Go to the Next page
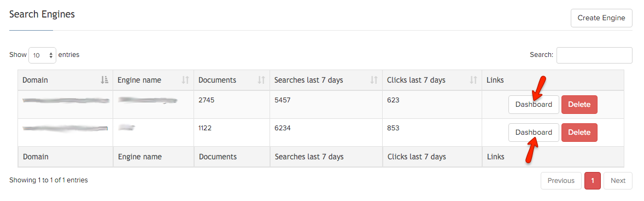The height and width of the screenshot is (201, 644). click(x=618, y=180)
